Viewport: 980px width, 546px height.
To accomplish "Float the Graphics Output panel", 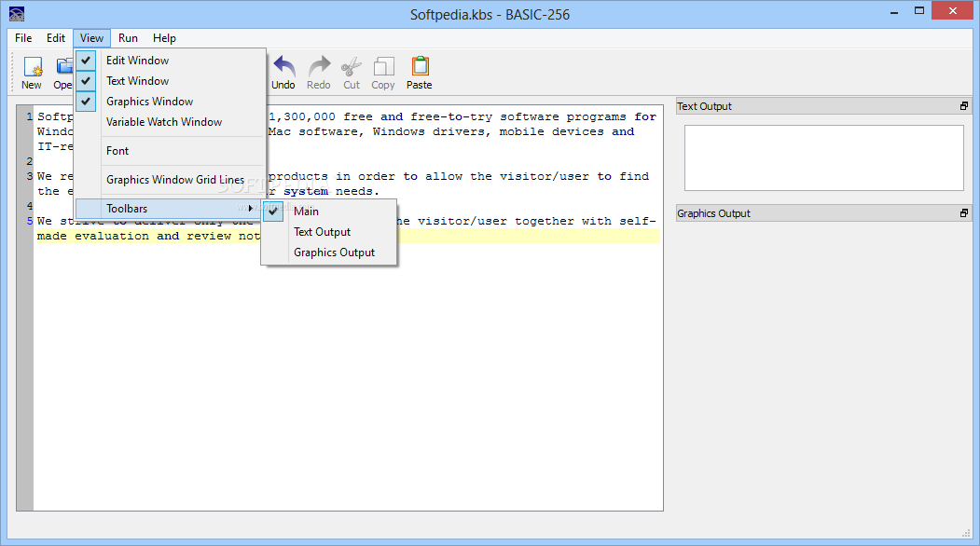I will tap(964, 213).
